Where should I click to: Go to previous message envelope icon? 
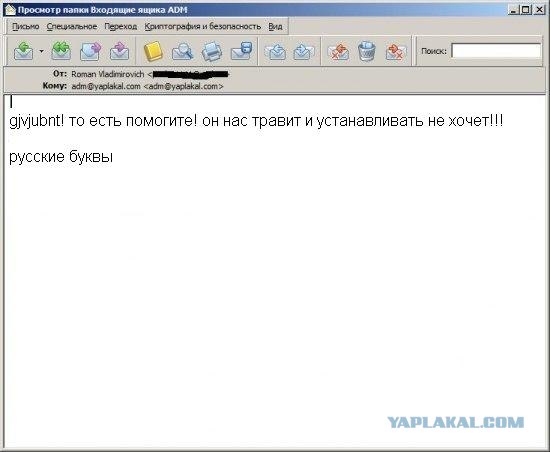click(276, 52)
